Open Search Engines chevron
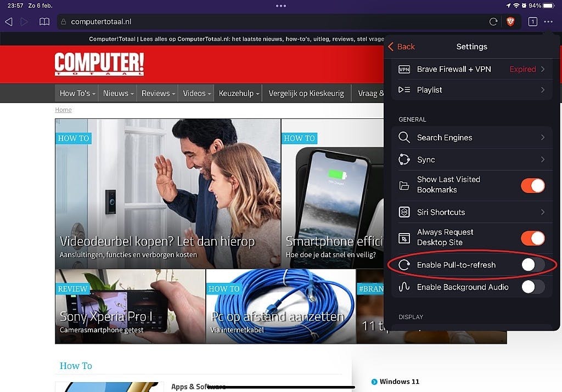The width and height of the screenshot is (562, 392). click(x=543, y=138)
